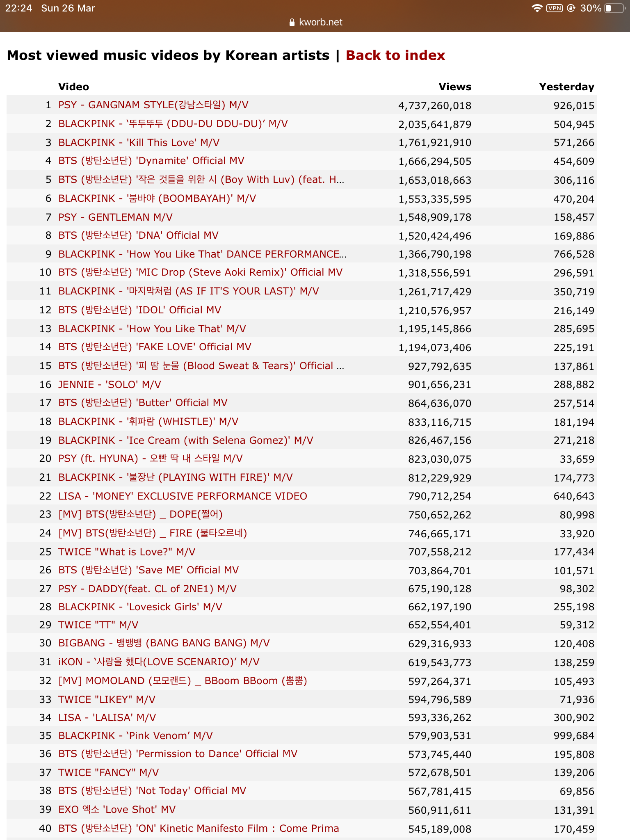Viewport: 630px width, 840px height.
Task: Open BLACKPINK 'Kill This Love' M/V link
Action: coord(139,143)
